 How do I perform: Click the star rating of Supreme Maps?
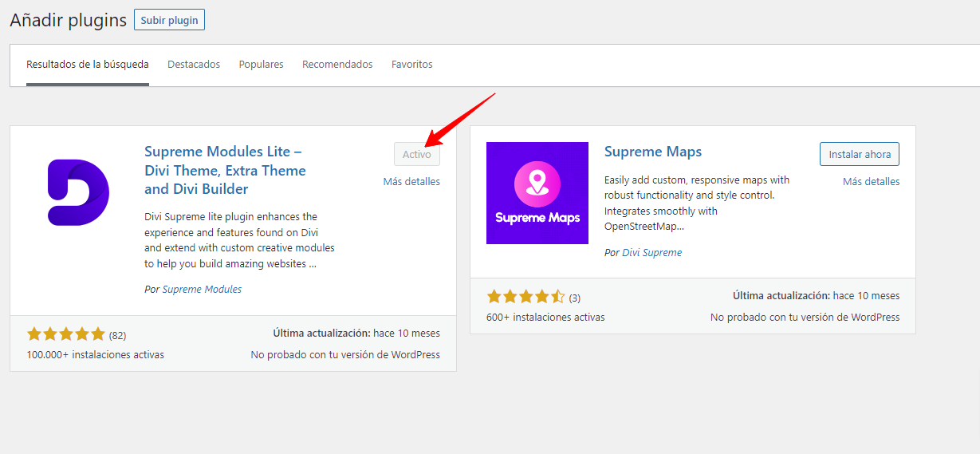click(x=525, y=298)
